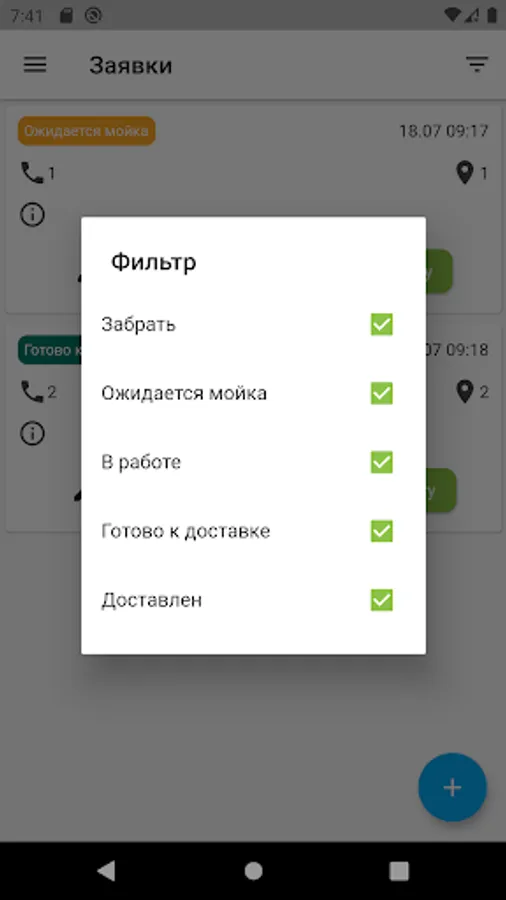
Task: Open info icon on first request
Action: coord(32,215)
